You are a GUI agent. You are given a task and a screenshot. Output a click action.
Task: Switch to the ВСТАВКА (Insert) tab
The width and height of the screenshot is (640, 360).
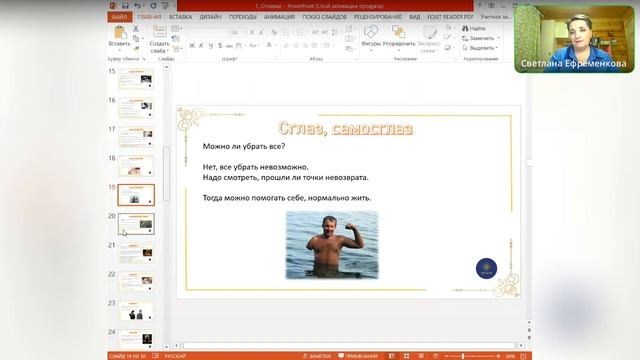click(x=180, y=17)
